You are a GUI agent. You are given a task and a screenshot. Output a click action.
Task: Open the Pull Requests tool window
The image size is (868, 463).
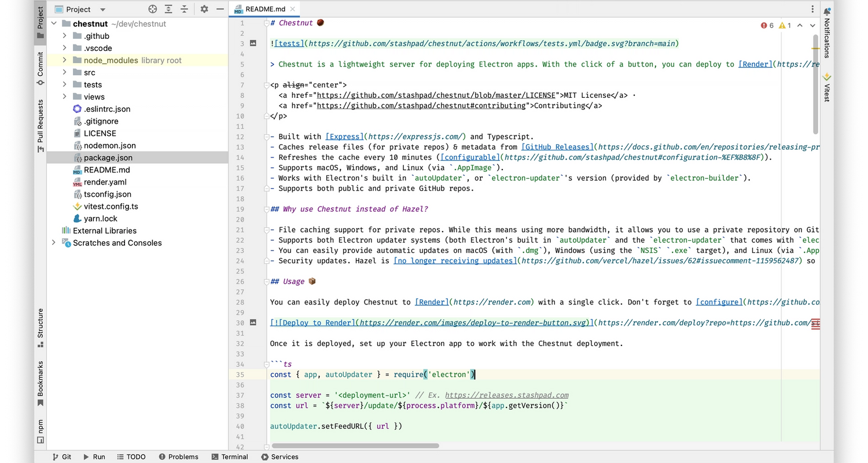40,126
